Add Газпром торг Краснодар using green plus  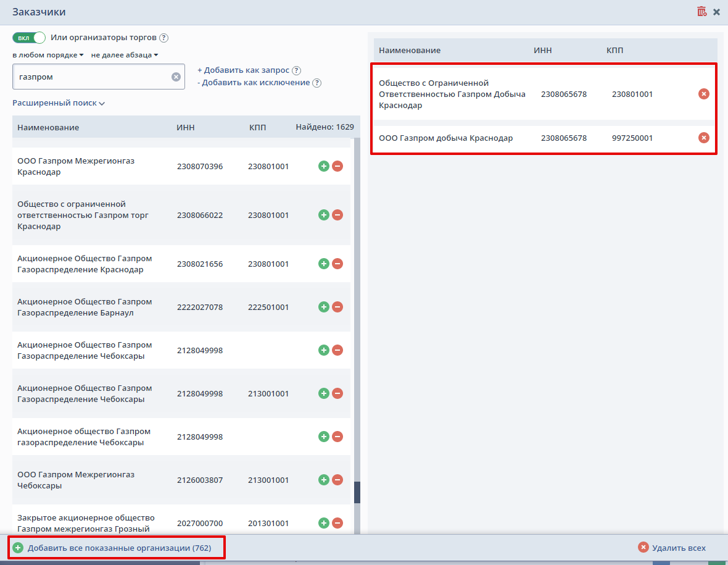click(x=324, y=215)
